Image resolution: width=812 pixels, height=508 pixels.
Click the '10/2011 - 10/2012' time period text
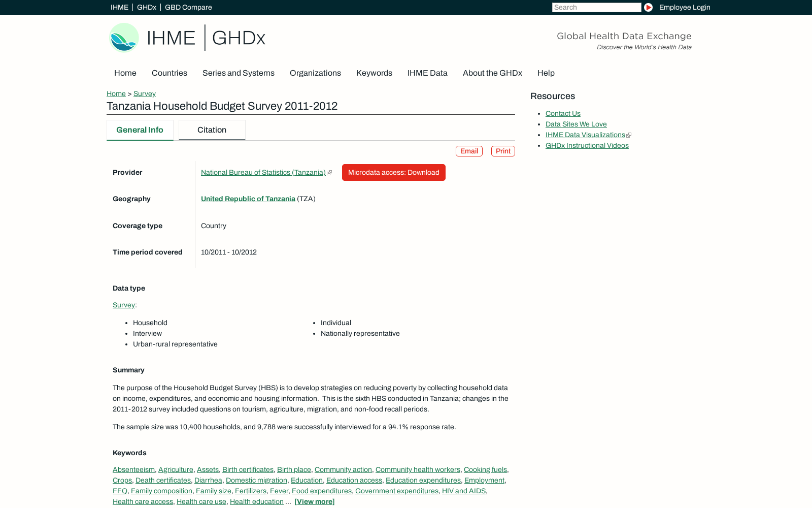pyautogui.click(x=229, y=252)
